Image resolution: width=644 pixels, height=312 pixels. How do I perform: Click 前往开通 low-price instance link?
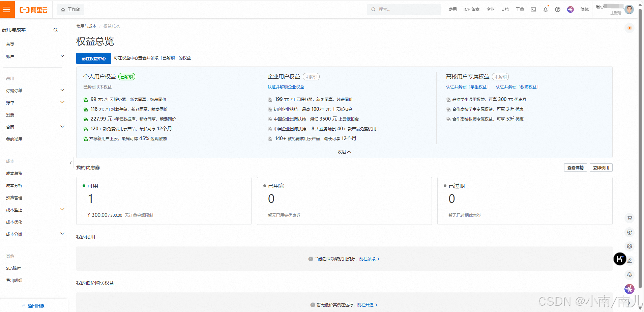click(367, 305)
